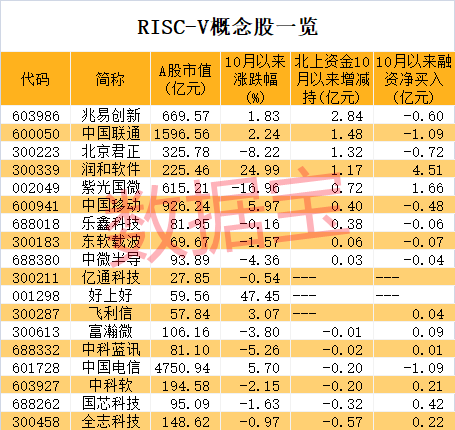The width and height of the screenshot is (455, 430).
Task: Select the northbound value 0.38
Action: 347,224
